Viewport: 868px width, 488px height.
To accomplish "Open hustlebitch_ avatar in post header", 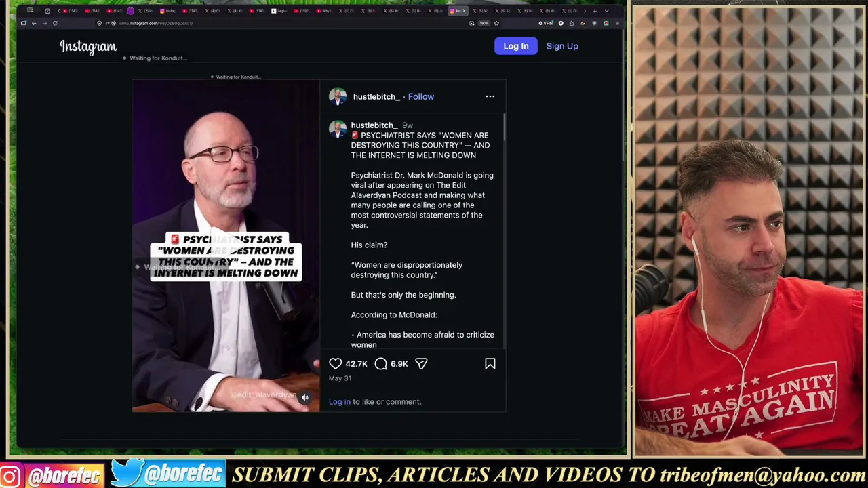I will [x=338, y=96].
